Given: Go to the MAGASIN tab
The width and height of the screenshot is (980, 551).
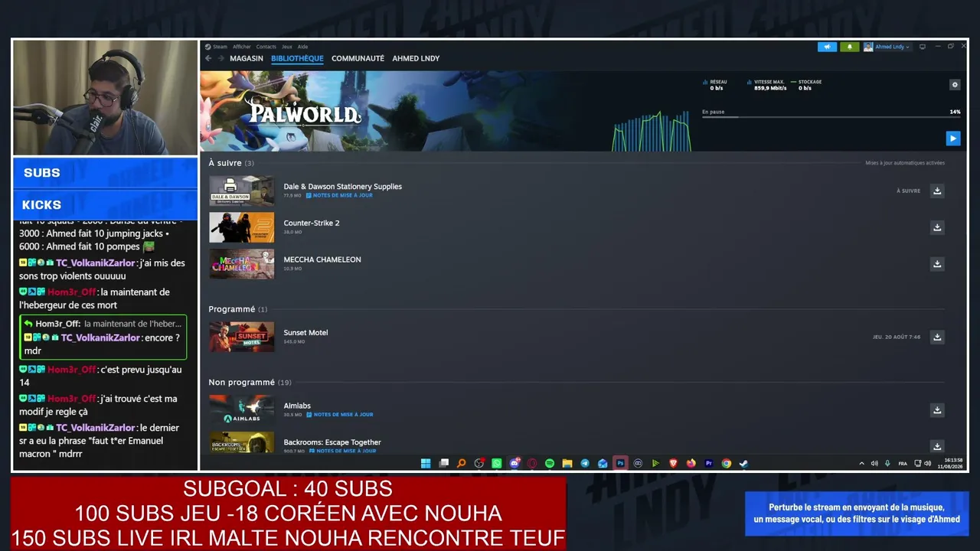Looking at the screenshot, I should [x=247, y=58].
